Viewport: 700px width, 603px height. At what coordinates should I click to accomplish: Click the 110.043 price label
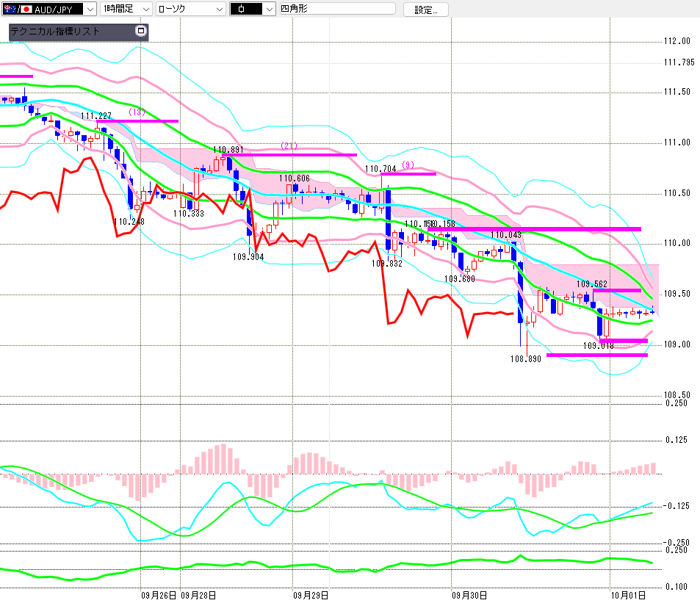pos(506,235)
